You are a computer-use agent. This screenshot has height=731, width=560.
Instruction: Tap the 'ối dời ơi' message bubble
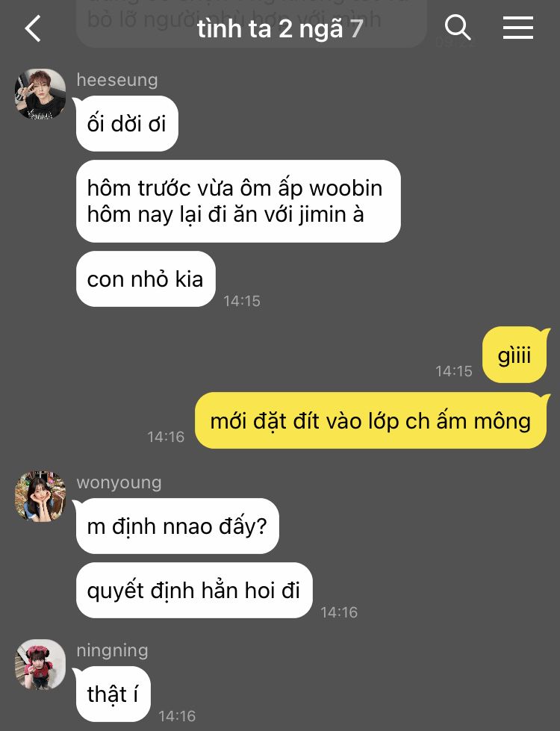pyautogui.click(x=127, y=123)
